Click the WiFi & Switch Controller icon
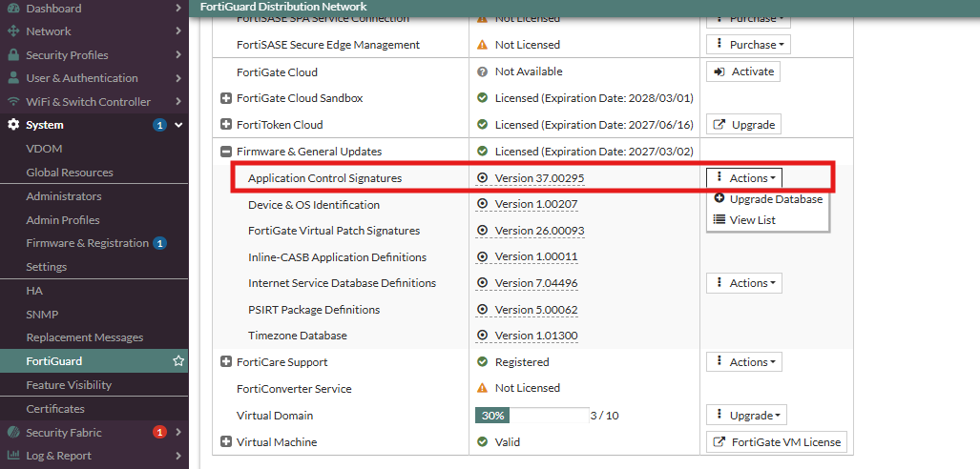Screen dimensions: 980x469 [13, 102]
